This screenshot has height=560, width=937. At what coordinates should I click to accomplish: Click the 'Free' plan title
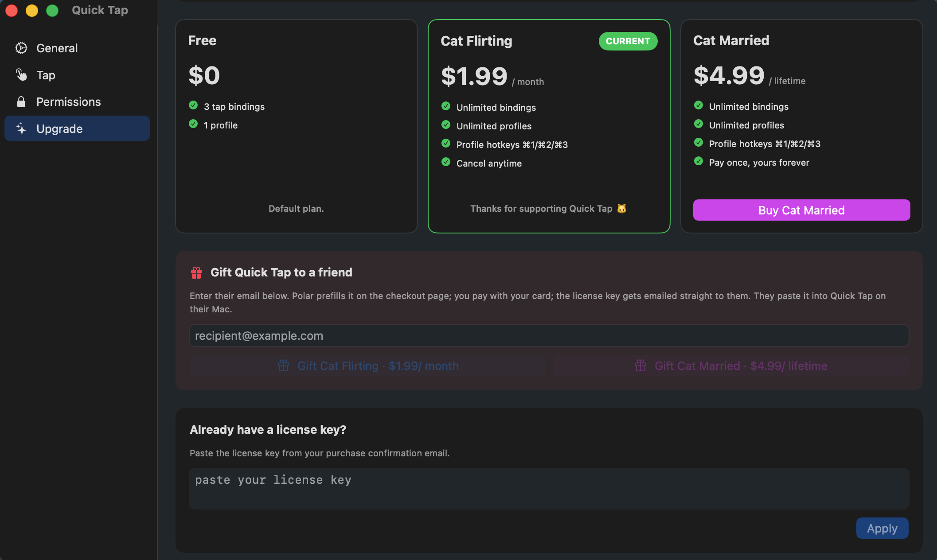tap(202, 40)
